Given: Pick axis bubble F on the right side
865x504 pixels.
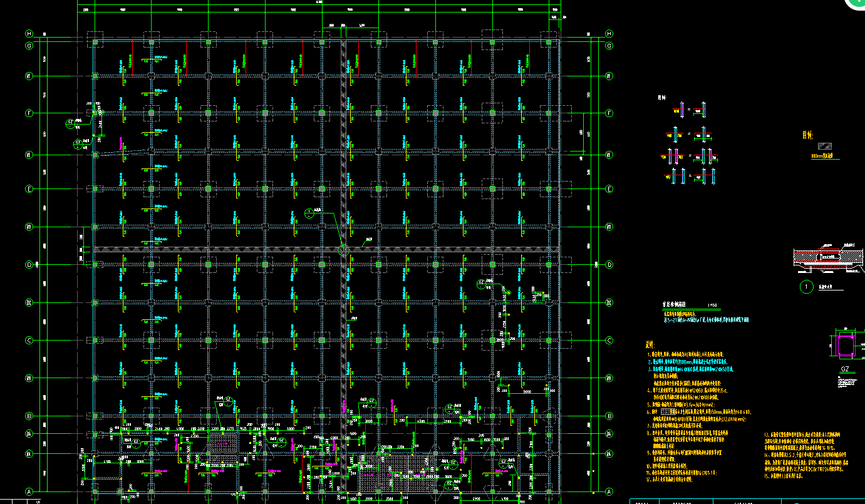Looking at the screenshot, I should pyautogui.click(x=610, y=113).
